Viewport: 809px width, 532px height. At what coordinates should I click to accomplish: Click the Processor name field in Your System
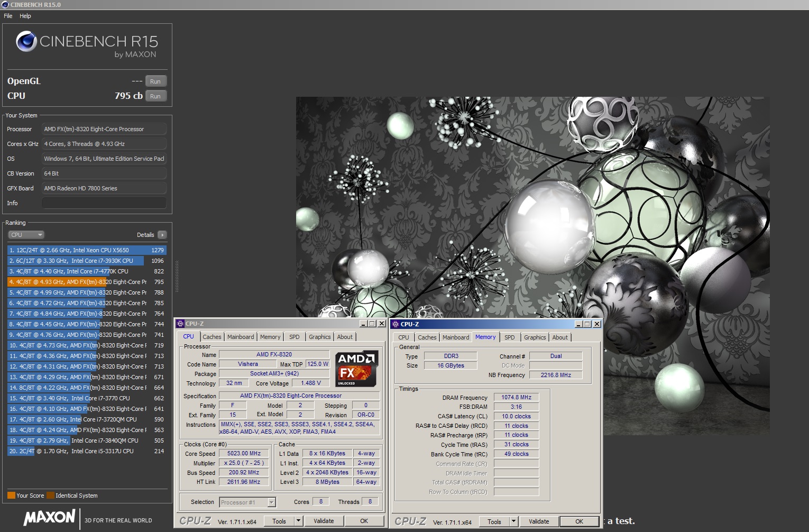click(x=104, y=129)
